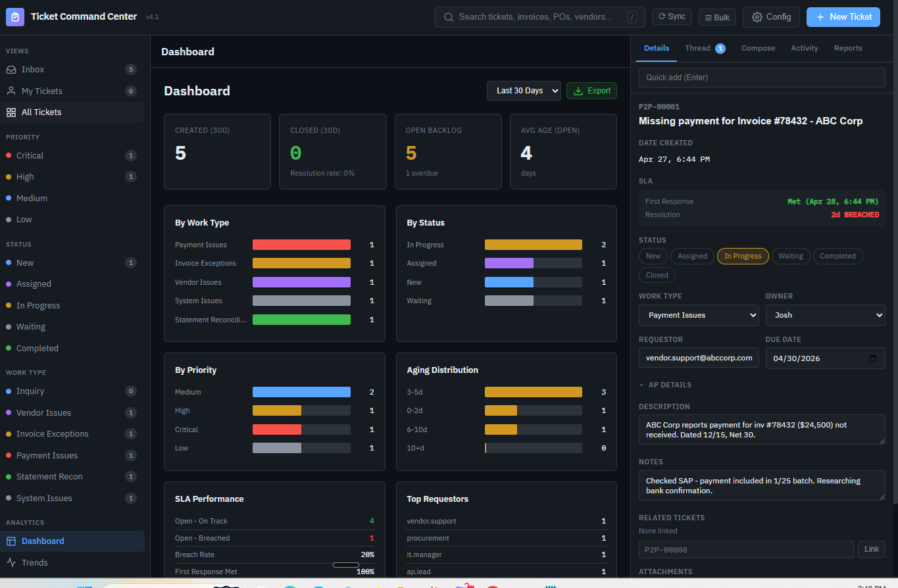Click the Requestor email field
Image resolution: width=898 pixels, height=588 pixels.
(x=699, y=358)
